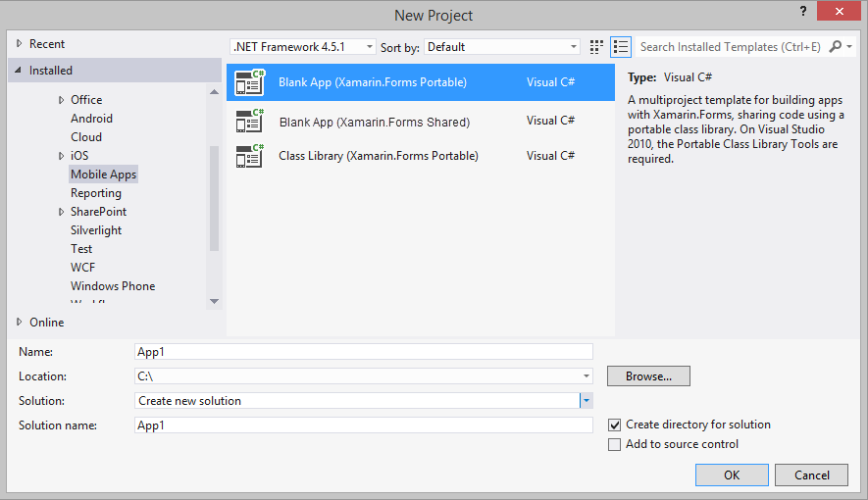
Task: Click the project Name input field
Action: click(363, 351)
